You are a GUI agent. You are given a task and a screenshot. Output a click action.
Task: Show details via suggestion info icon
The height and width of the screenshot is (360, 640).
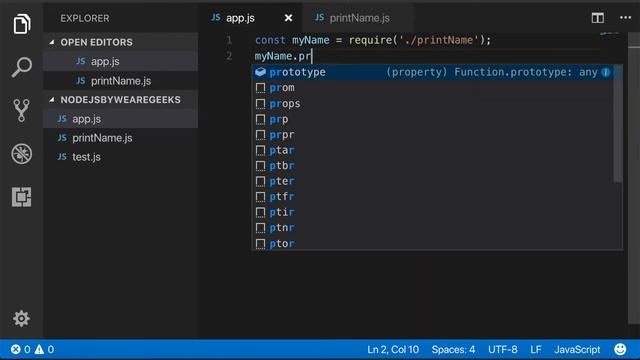[606, 72]
